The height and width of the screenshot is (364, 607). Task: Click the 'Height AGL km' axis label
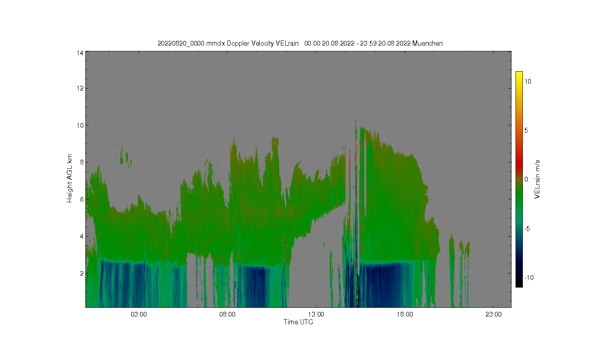[x=70, y=178]
